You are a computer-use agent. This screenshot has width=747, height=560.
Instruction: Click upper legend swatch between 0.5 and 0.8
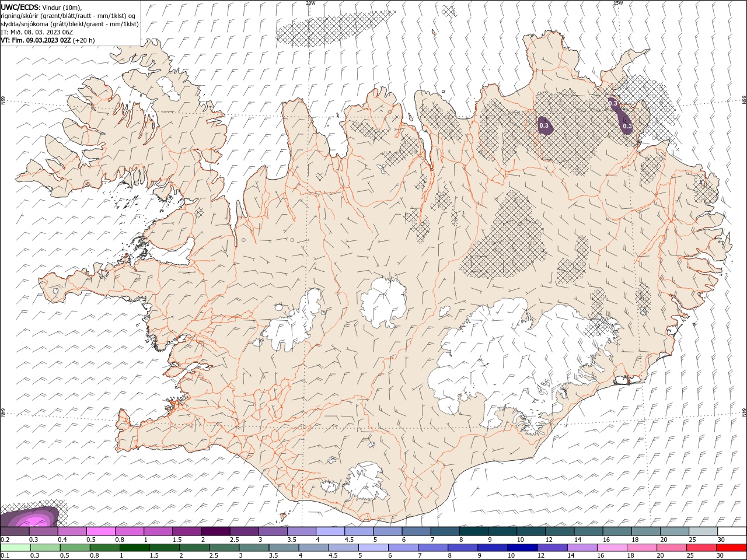(x=101, y=531)
